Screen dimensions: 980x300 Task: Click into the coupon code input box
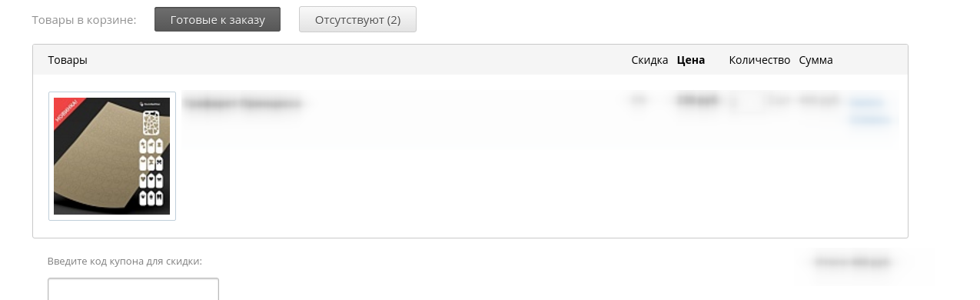click(133, 289)
